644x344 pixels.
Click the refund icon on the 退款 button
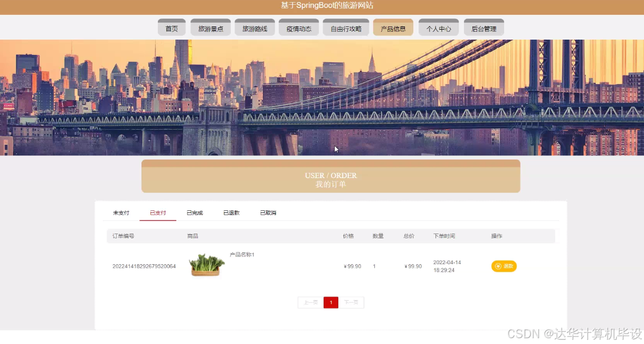click(498, 266)
